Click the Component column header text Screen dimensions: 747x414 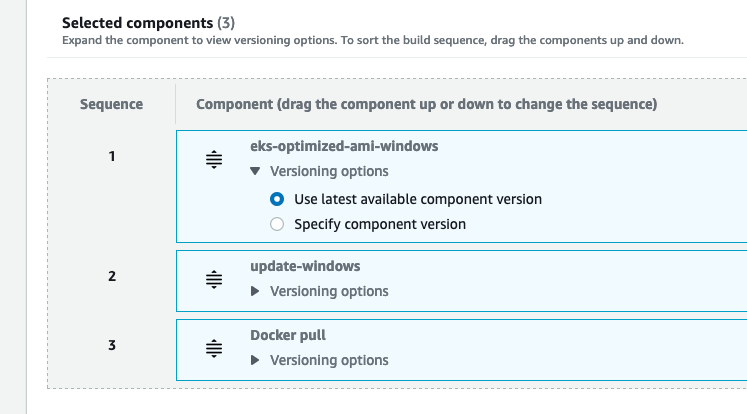coord(426,104)
